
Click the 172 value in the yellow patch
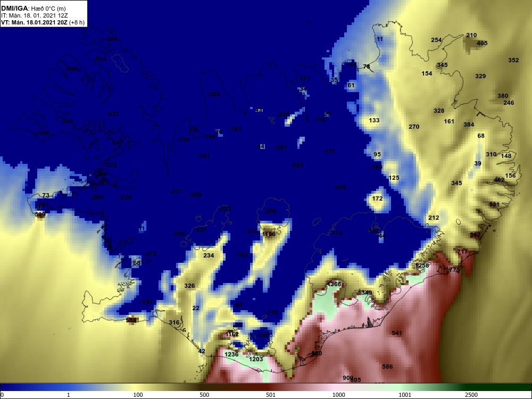pos(377,198)
